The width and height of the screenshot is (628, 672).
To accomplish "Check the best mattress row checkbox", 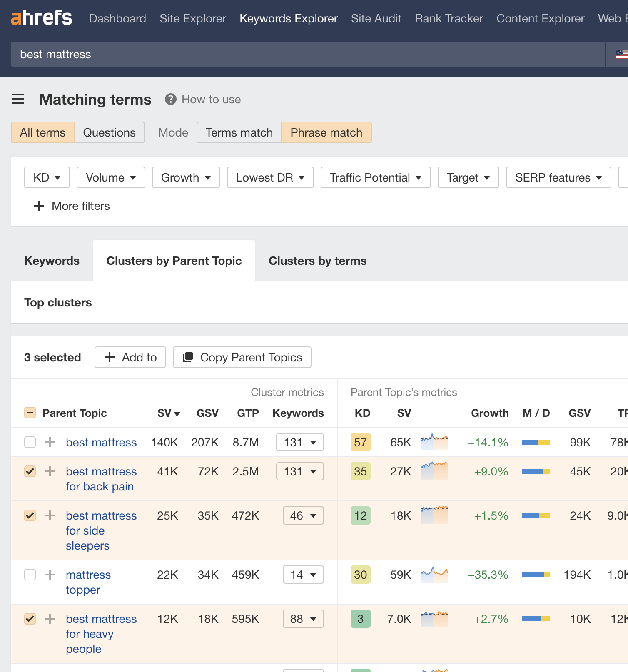I will coord(30,442).
